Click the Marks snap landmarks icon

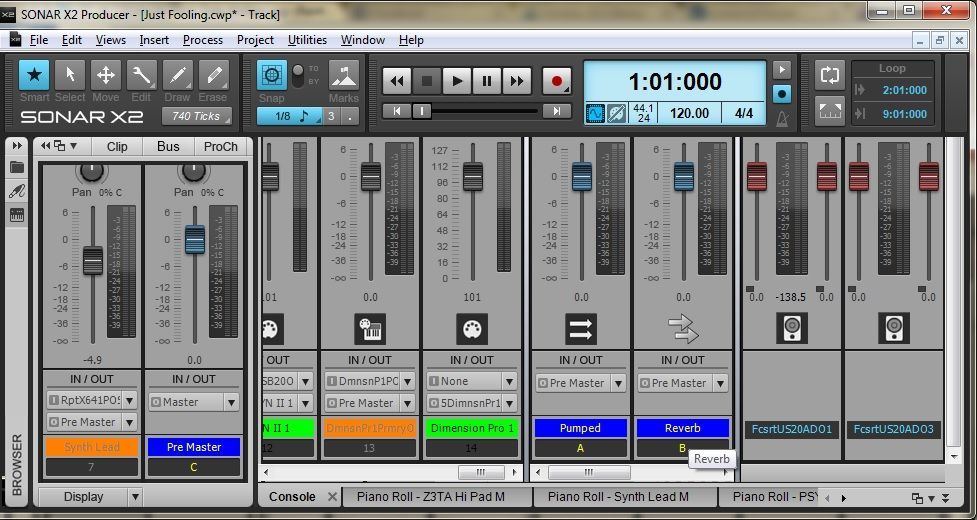[x=343, y=76]
